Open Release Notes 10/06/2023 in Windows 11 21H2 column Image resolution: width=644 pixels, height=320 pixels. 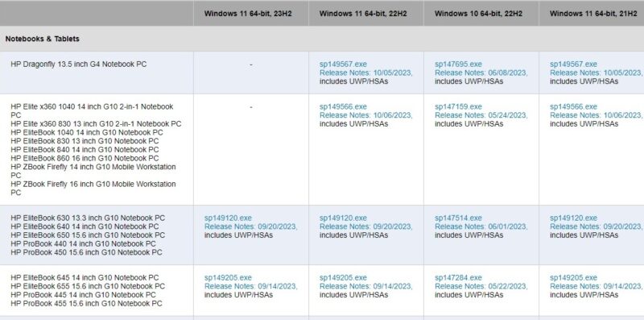click(x=597, y=115)
